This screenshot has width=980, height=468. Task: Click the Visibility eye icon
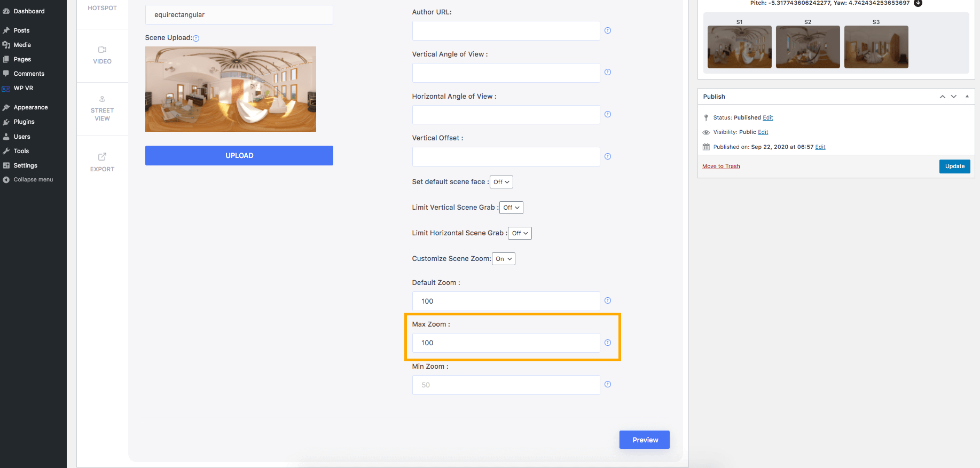(x=706, y=132)
